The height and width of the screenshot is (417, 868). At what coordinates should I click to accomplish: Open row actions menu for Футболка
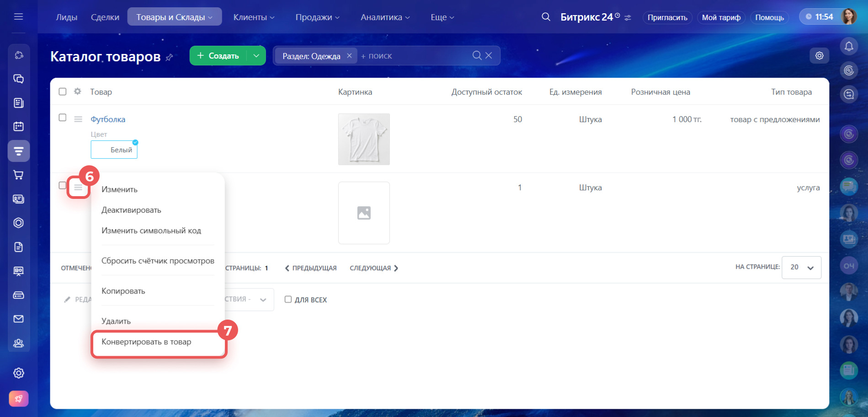coord(78,119)
